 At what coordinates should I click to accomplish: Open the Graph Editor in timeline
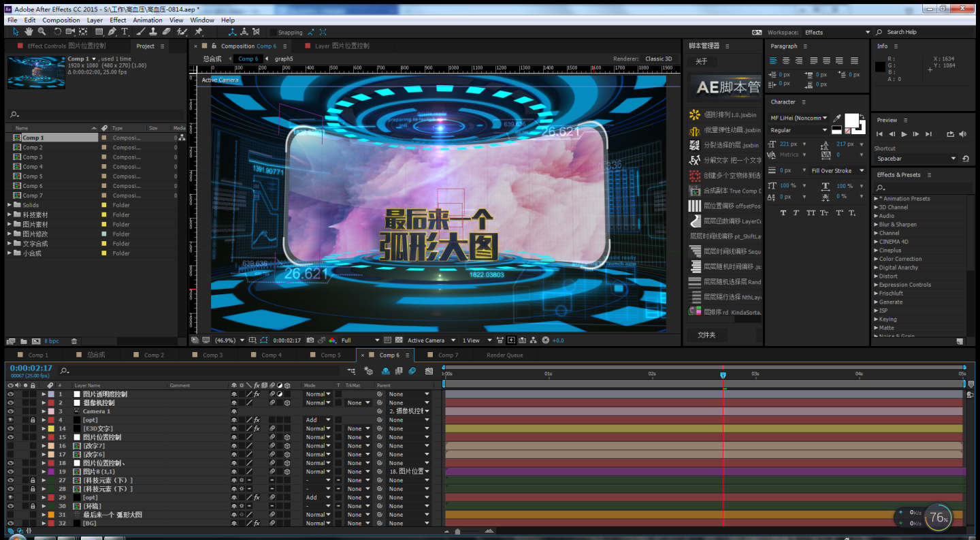tap(429, 371)
